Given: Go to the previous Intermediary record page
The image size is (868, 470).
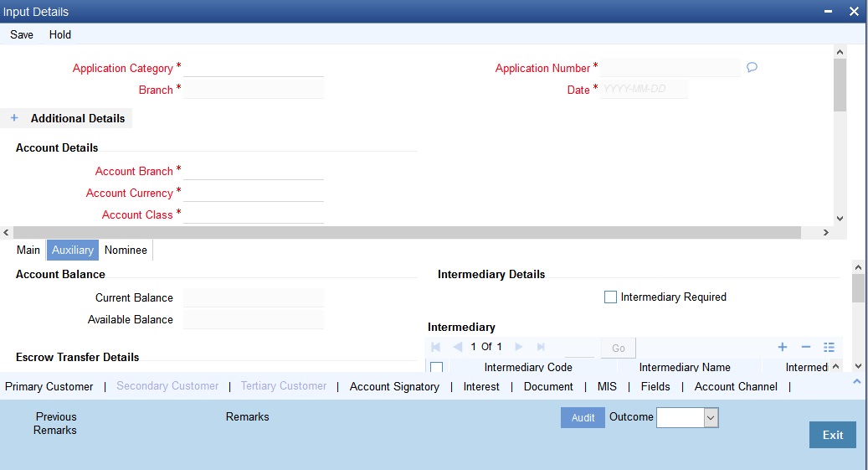Looking at the screenshot, I should click(457, 347).
